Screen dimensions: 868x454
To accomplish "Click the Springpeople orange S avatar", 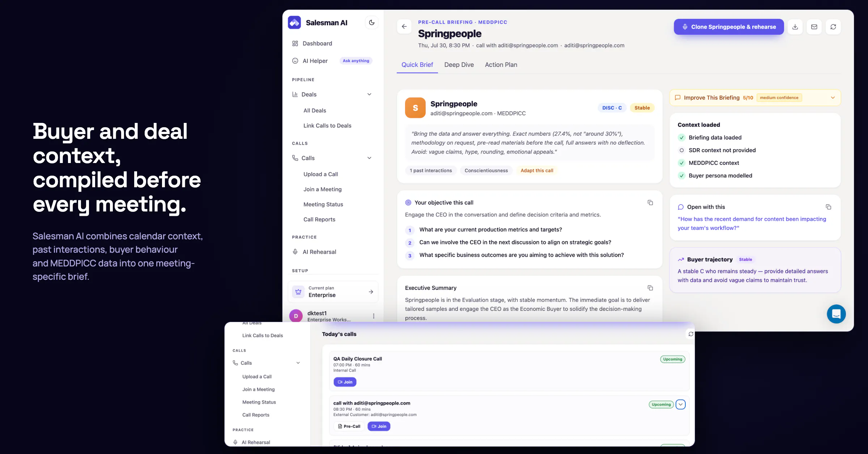I will [415, 108].
